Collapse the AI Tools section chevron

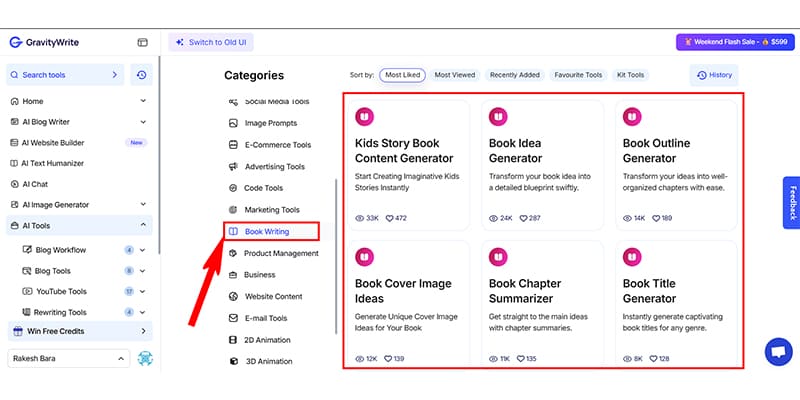(143, 225)
